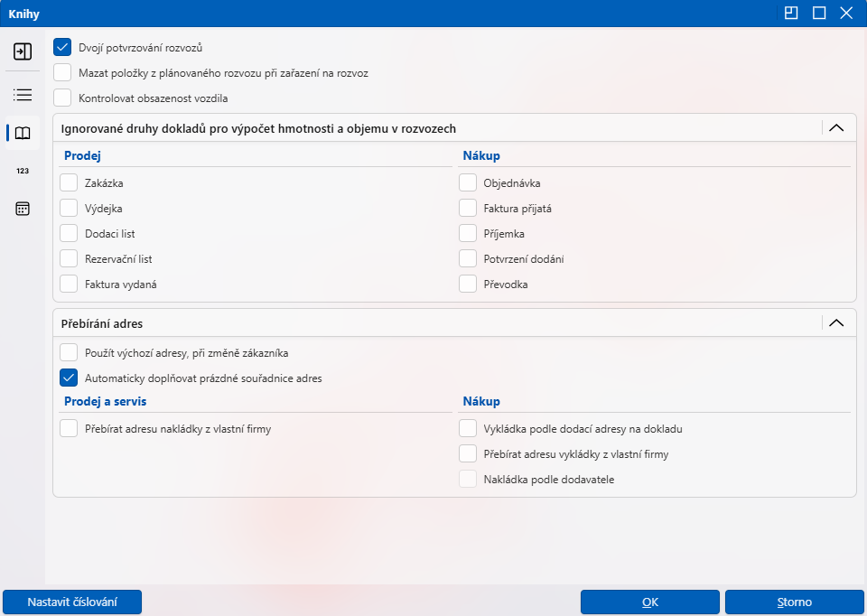Screen dimensions: 867x616
Task: Toggle the Faktura vydaná checkbox
Action: click(x=69, y=285)
